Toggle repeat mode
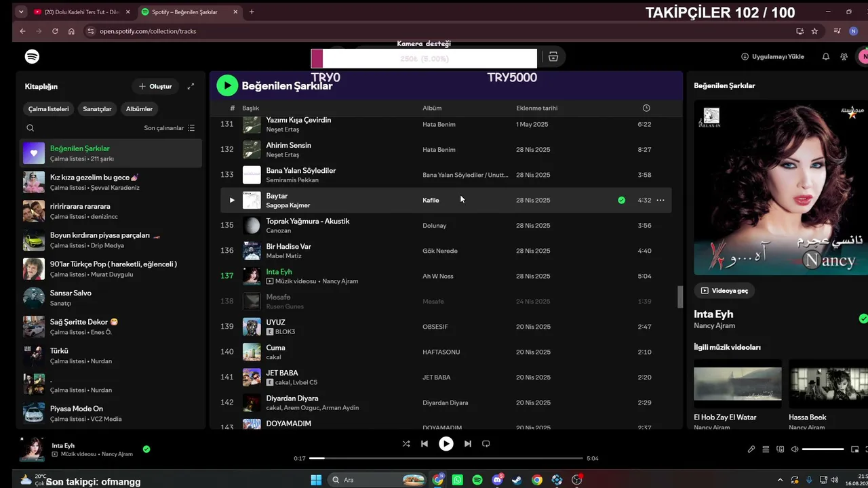868x488 pixels. 486,444
